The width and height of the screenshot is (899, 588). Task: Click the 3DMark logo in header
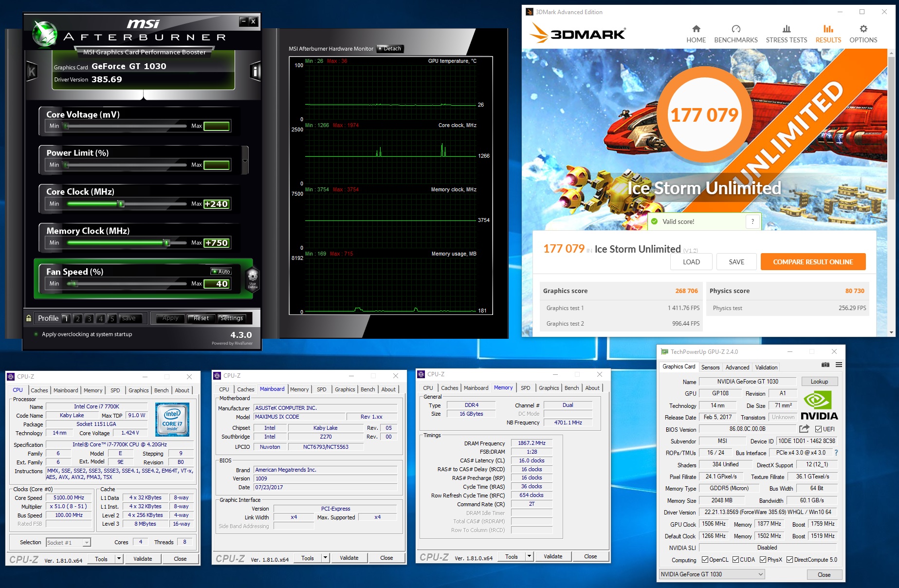578,34
